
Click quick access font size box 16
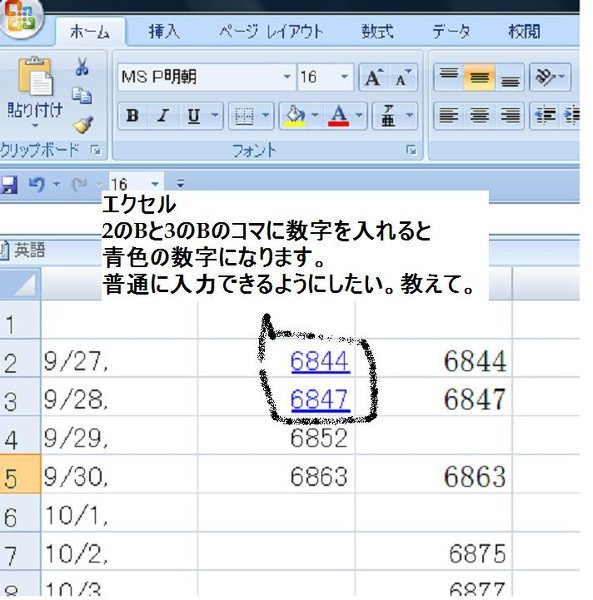(128, 185)
